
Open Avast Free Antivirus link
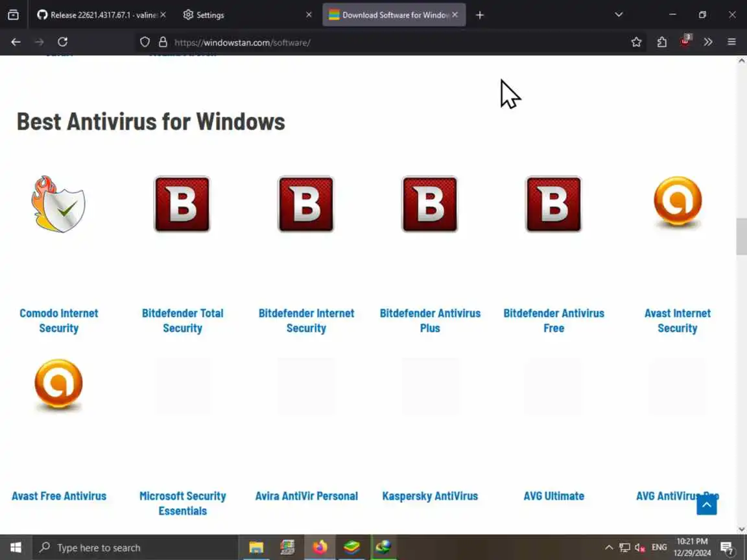point(58,496)
